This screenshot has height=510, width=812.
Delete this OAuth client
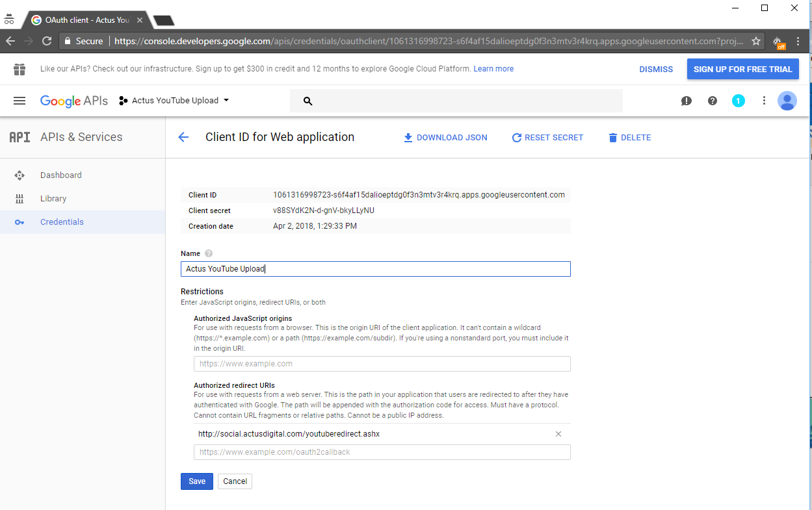point(629,138)
